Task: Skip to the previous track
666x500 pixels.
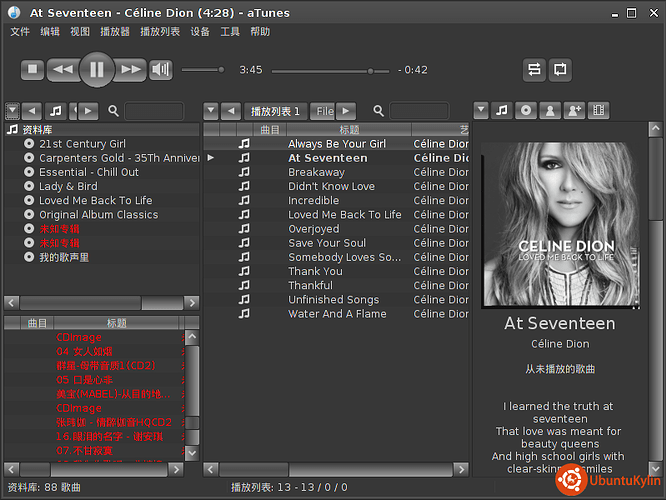Action: coord(63,69)
